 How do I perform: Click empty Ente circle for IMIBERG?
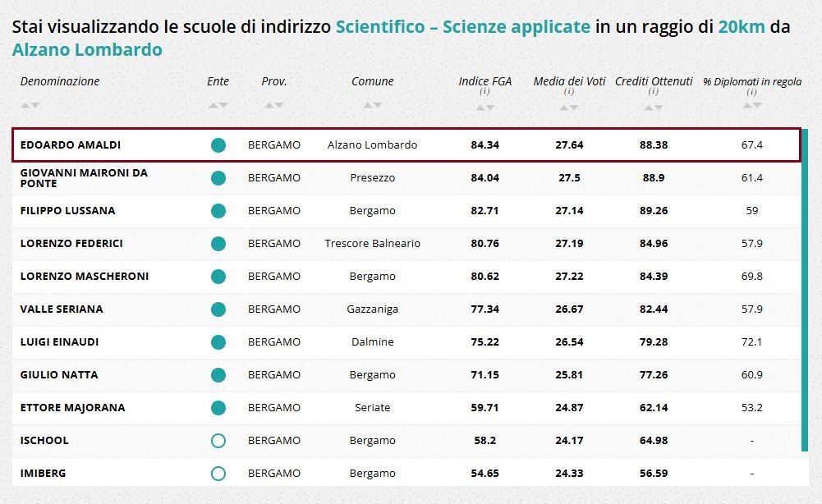218,474
